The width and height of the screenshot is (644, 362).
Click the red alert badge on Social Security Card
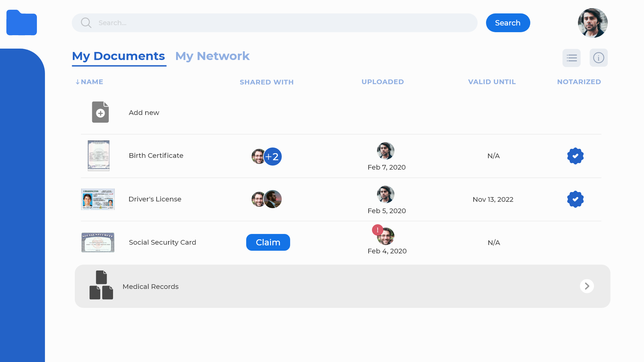click(x=377, y=230)
